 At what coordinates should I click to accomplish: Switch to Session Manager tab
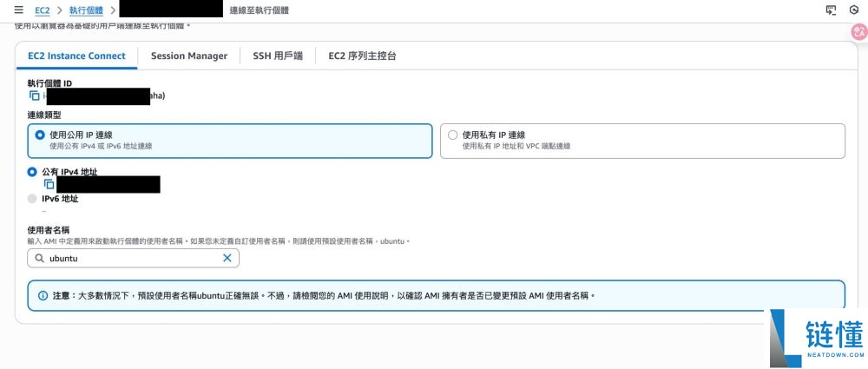[x=189, y=56]
